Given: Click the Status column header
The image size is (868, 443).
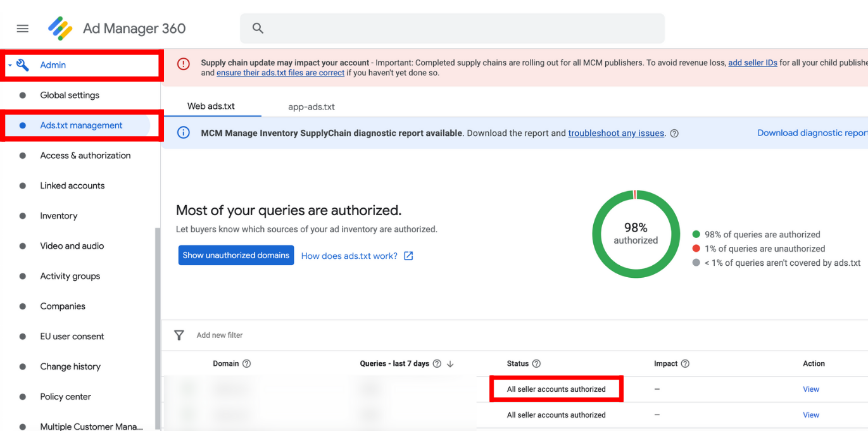Looking at the screenshot, I should coord(517,364).
